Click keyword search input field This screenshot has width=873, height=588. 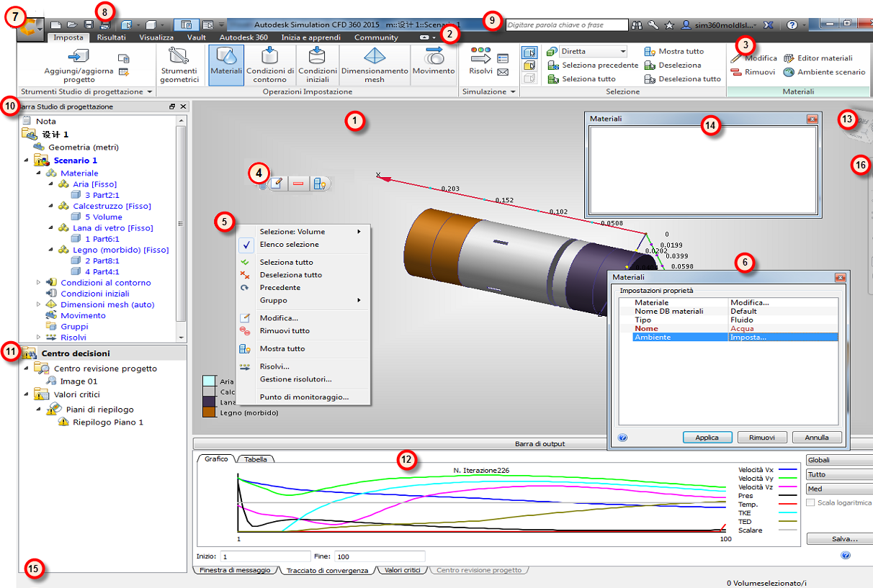566,24
